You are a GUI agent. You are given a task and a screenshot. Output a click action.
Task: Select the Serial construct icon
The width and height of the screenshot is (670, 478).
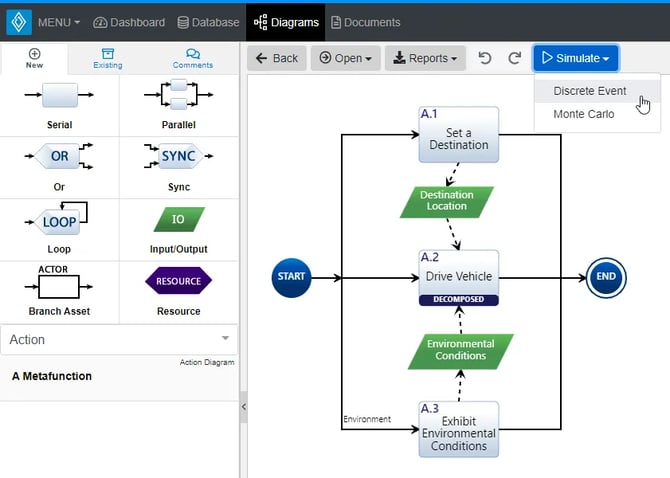click(x=59, y=95)
